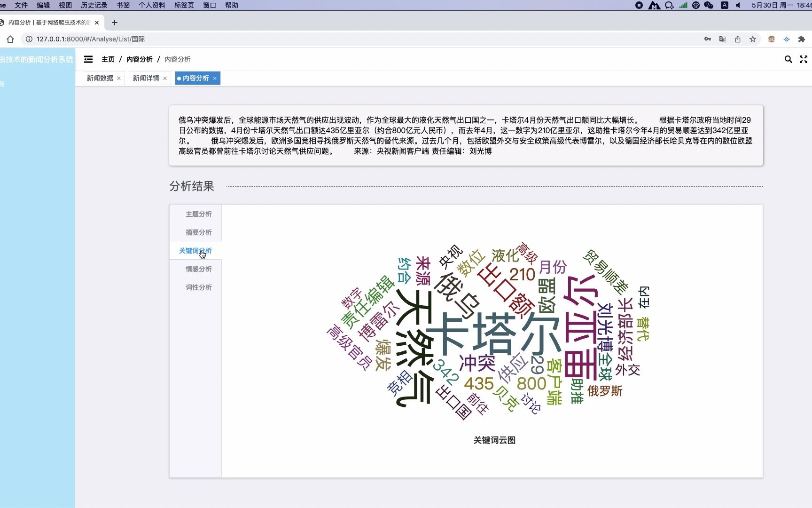The height and width of the screenshot is (508, 812).
Task: Click the word 俄罗斯 in the word cloud
Action: pos(605,391)
